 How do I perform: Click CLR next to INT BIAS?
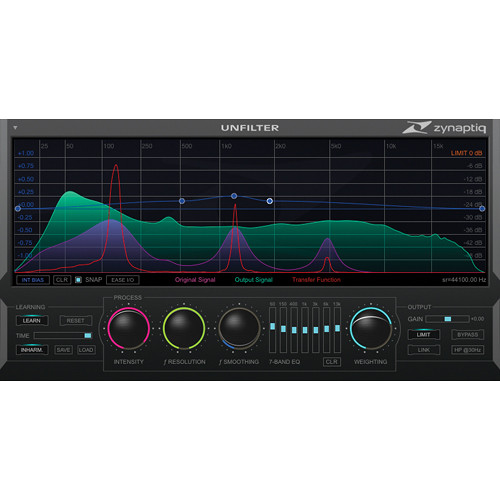[x=62, y=280]
